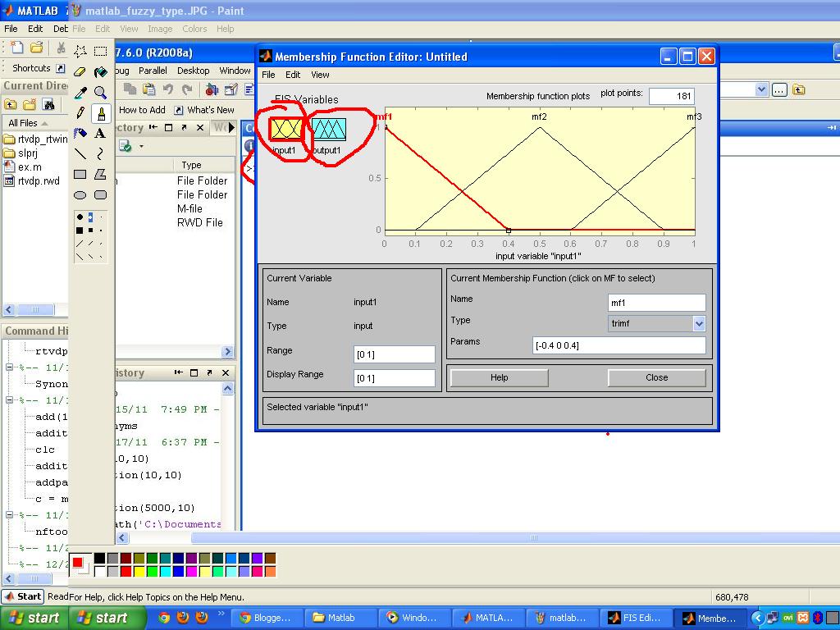Pick the yellow color swatch in palette

click(139, 572)
